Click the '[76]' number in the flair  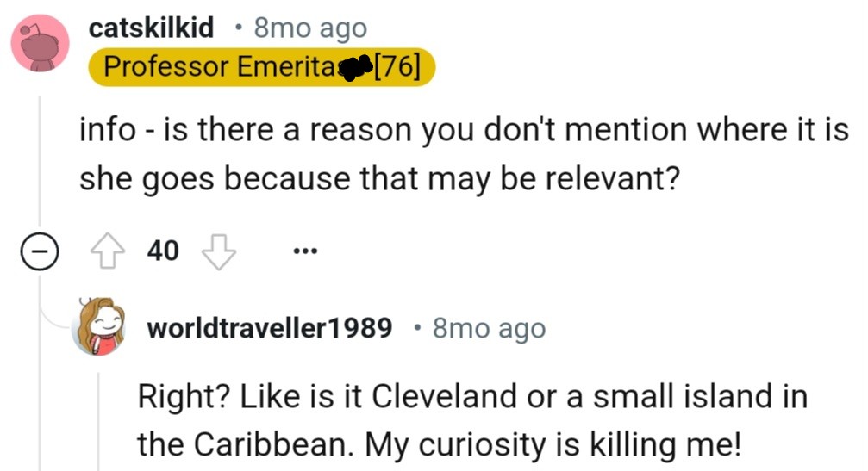pos(398,68)
